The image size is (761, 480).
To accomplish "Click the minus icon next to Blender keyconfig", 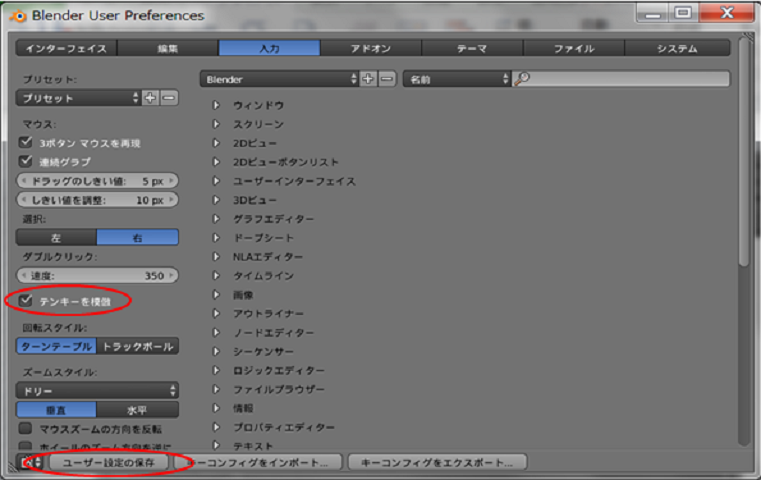I will point(387,78).
